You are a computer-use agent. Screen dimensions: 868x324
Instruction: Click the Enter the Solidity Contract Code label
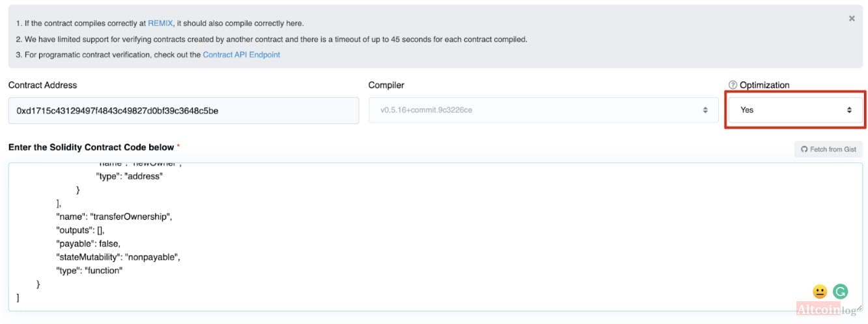click(x=91, y=147)
